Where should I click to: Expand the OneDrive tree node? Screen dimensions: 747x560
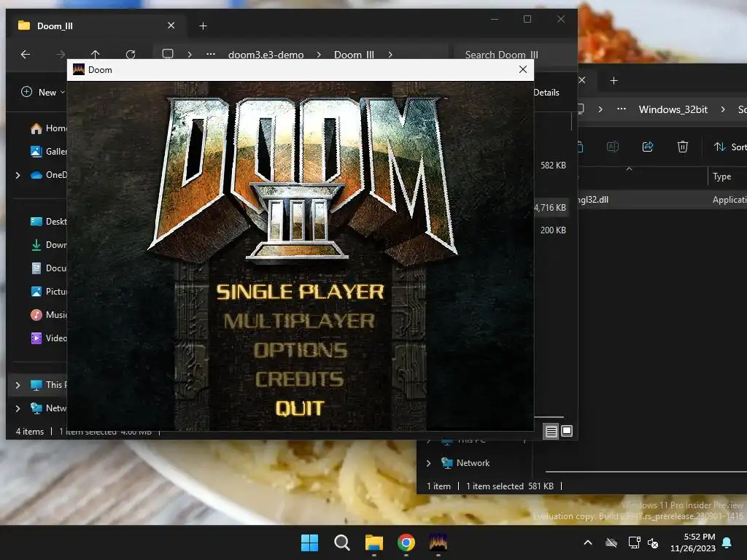(18, 175)
